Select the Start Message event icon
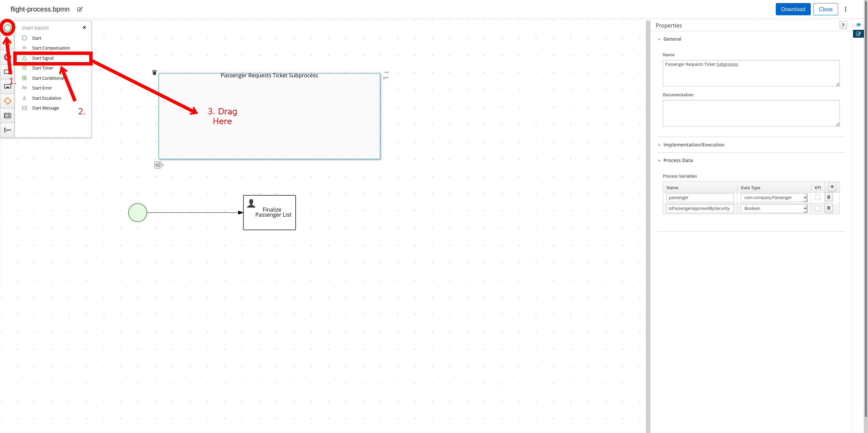 coord(24,108)
